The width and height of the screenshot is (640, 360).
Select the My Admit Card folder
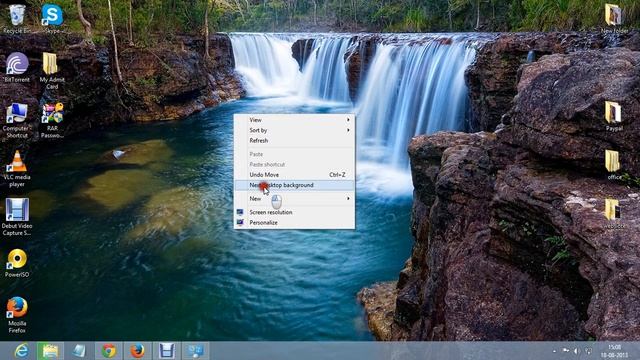click(x=52, y=71)
